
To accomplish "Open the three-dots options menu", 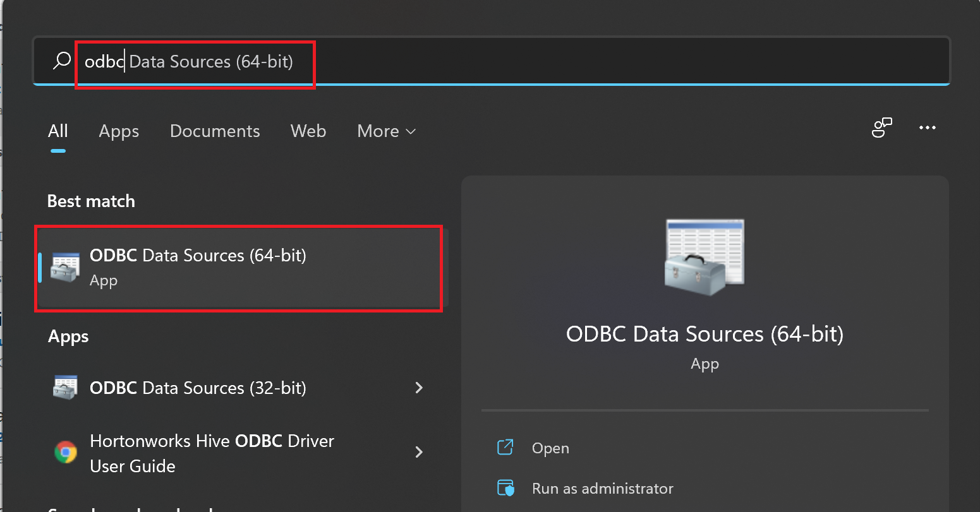I will [x=928, y=128].
